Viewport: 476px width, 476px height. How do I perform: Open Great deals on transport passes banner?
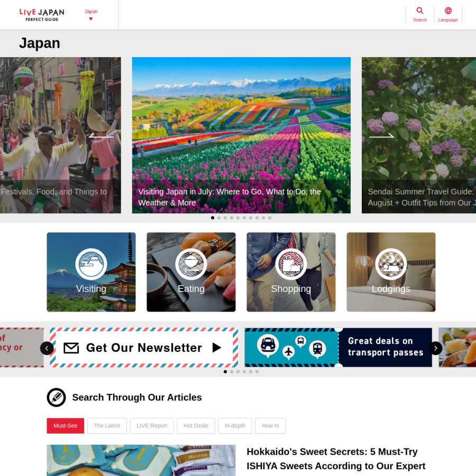338,347
